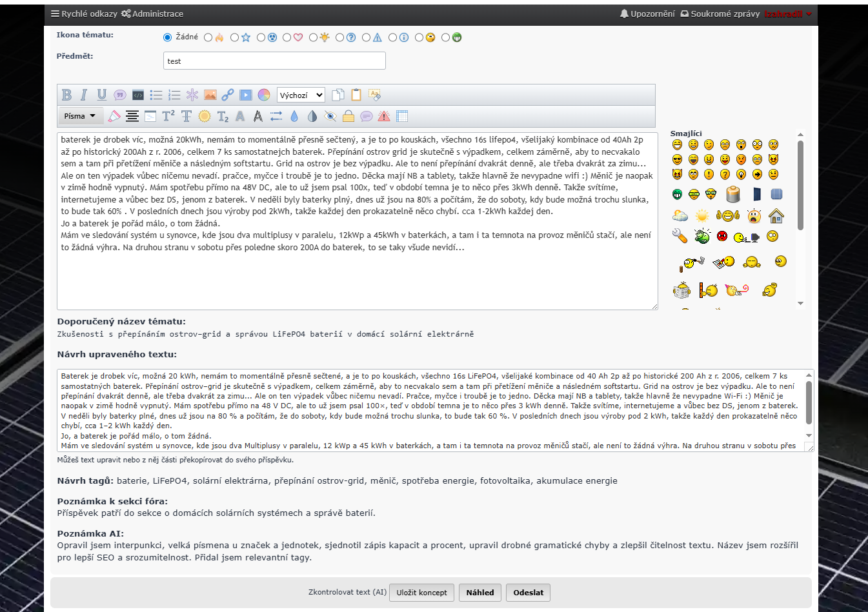Open 'Soukromé zprávy' private messages
This screenshot has height=612, width=868.
(x=720, y=14)
